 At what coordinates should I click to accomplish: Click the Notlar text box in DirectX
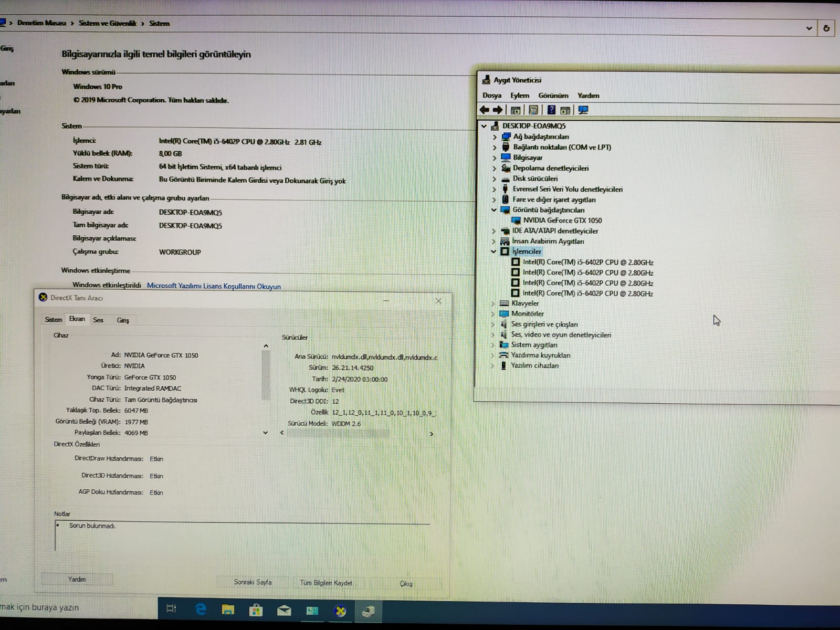(242, 537)
